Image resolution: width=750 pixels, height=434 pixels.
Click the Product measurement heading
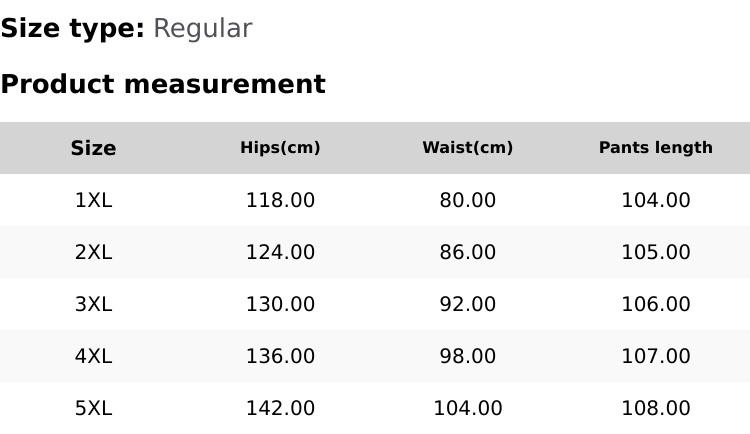163,84
